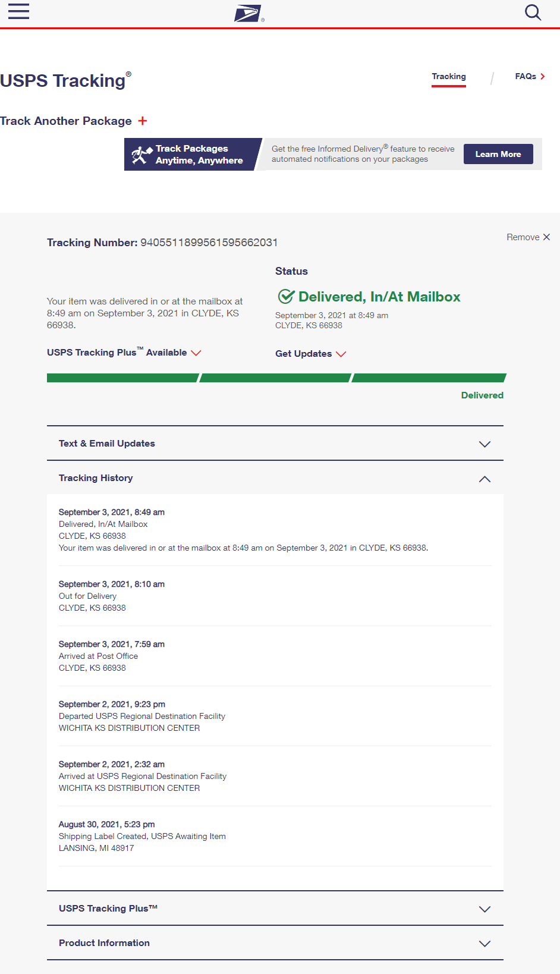
Task: Expand the Text & Email Updates section
Action: click(485, 444)
